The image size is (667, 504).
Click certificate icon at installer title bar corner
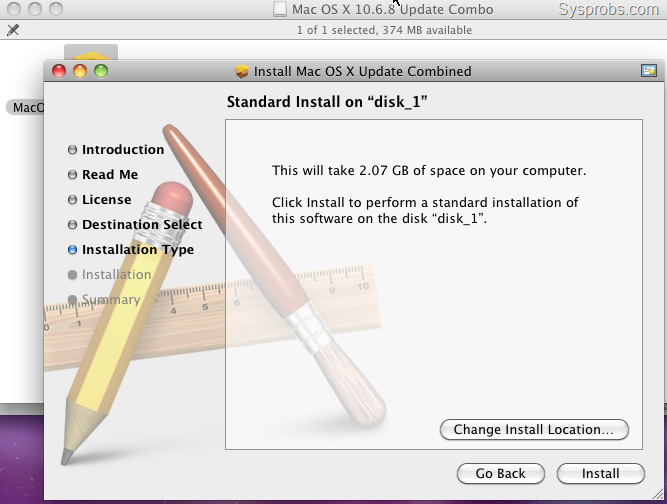click(x=648, y=71)
